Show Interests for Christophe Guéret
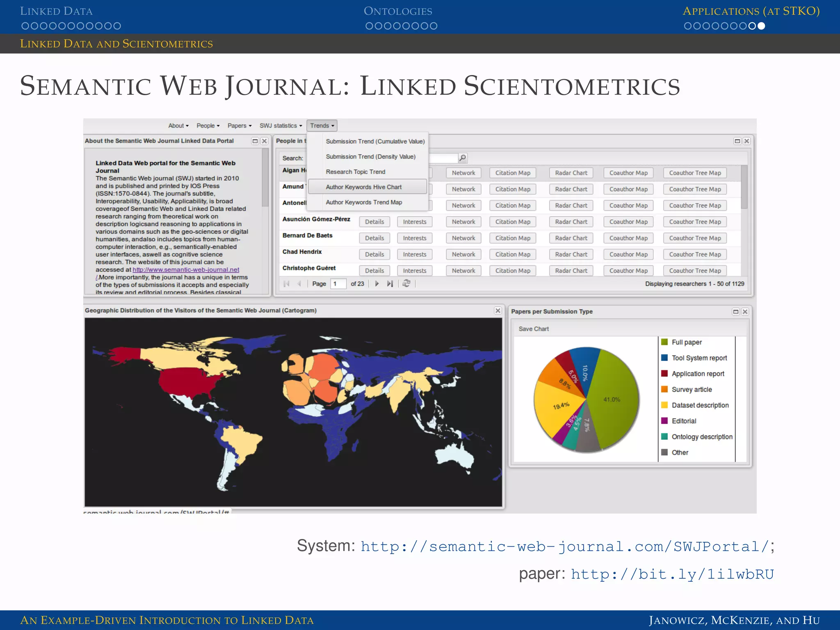The width and height of the screenshot is (840, 630). pyautogui.click(x=414, y=271)
